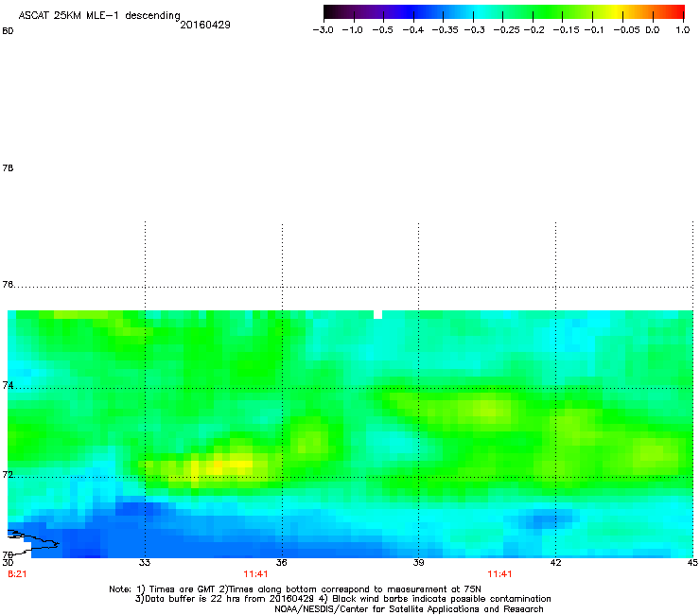Click the note line about Times are GMT
700x615 pixels.
295,589
